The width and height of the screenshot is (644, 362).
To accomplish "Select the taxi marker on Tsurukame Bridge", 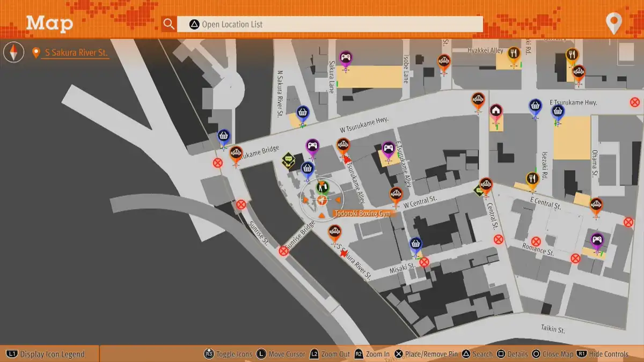I will (236, 154).
